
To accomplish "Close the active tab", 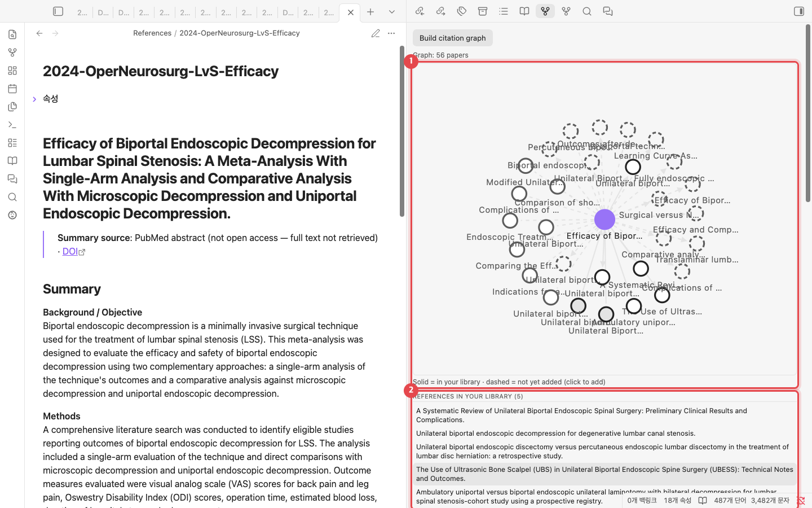I will pyautogui.click(x=351, y=12).
